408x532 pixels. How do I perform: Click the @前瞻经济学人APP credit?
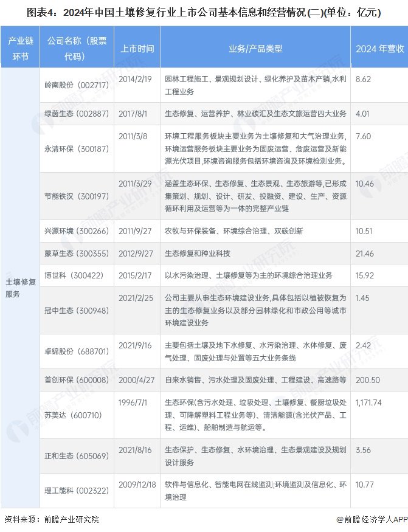point(372,519)
